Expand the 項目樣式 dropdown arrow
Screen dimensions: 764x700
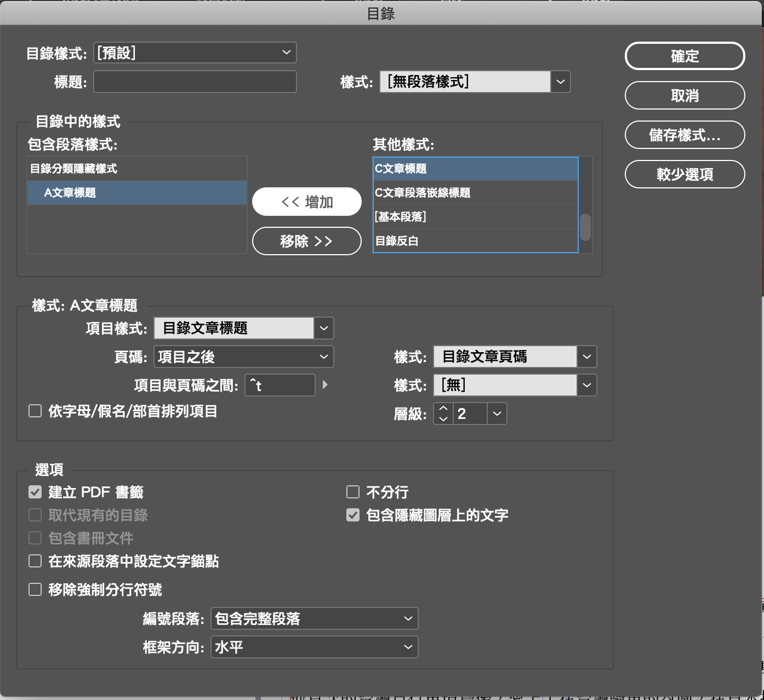324,328
